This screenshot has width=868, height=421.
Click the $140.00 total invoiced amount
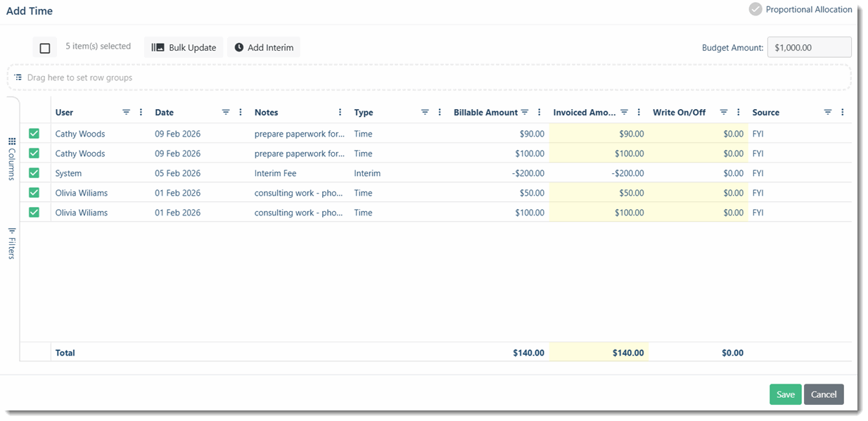[x=627, y=353]
